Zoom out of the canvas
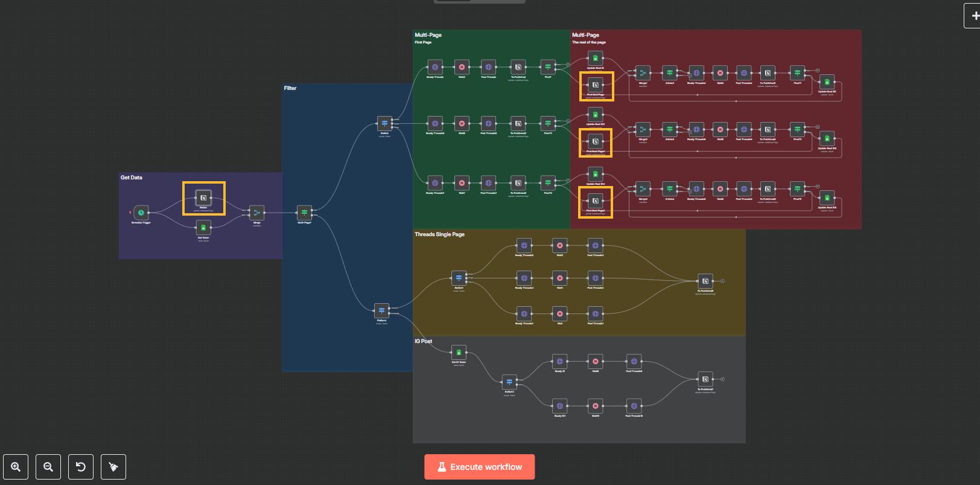This screenshot has height=485, width=980. [x=48, y=467]
